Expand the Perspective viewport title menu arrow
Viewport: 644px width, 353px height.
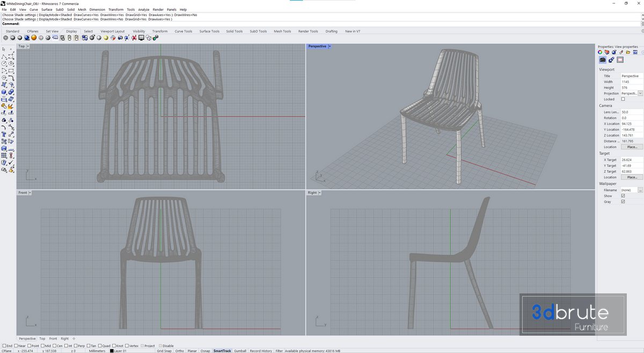click(330, 47)
